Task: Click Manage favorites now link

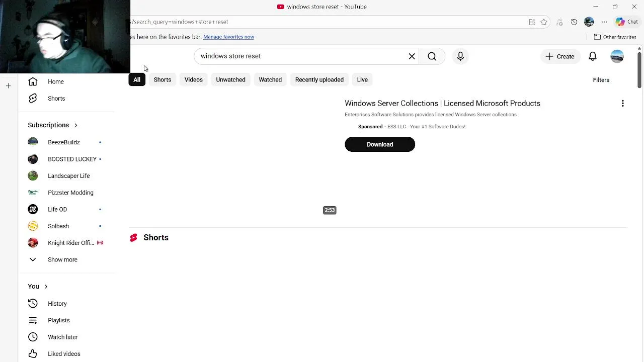Action: pyautogui.click(x=228, y=37)
